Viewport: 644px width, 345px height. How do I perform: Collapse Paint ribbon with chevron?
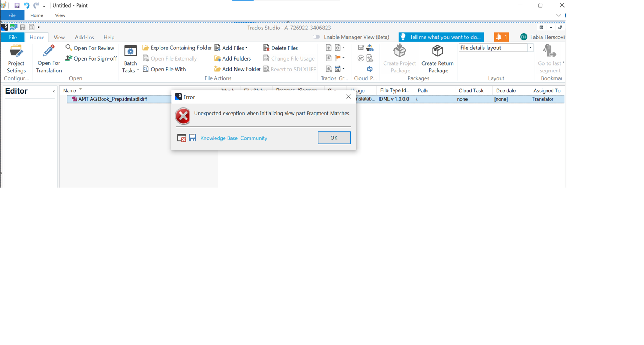[x=558, y=15]
